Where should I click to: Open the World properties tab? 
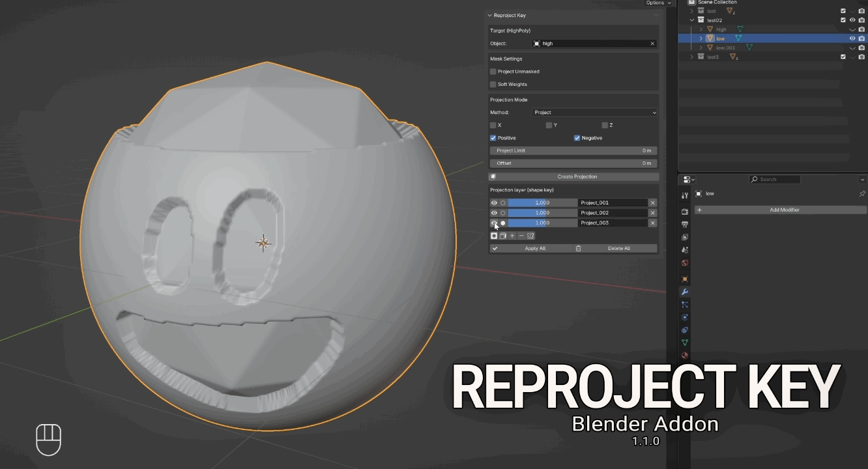click(x=685, y=263)
